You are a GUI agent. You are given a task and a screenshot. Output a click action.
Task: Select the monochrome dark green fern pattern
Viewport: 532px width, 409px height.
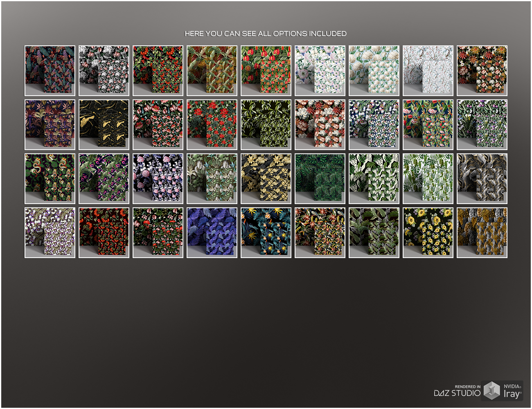(x=320, y=179)
